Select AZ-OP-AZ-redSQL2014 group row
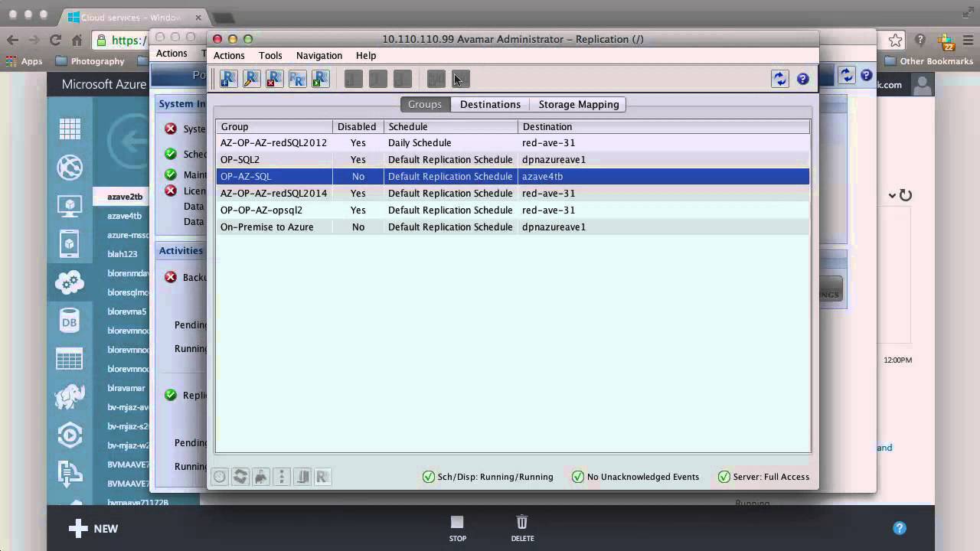 click(512, 193)
